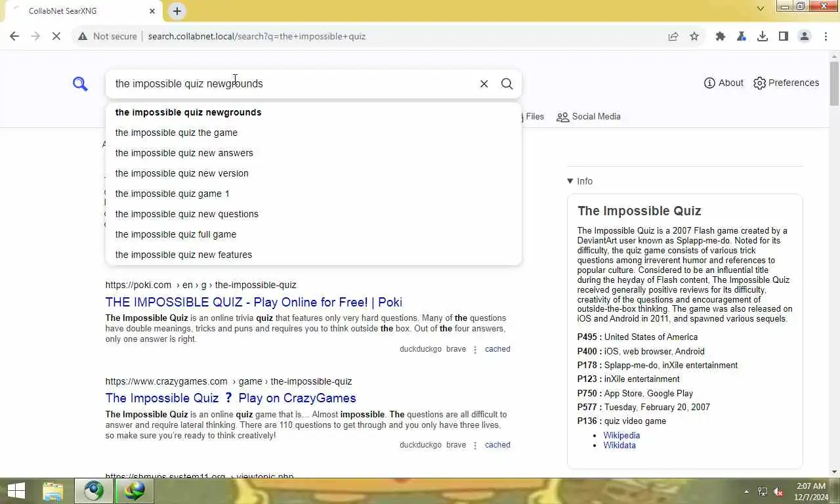The image size is (840, 504).
Task: Open the green globe taskbar application
Action: 135,491
